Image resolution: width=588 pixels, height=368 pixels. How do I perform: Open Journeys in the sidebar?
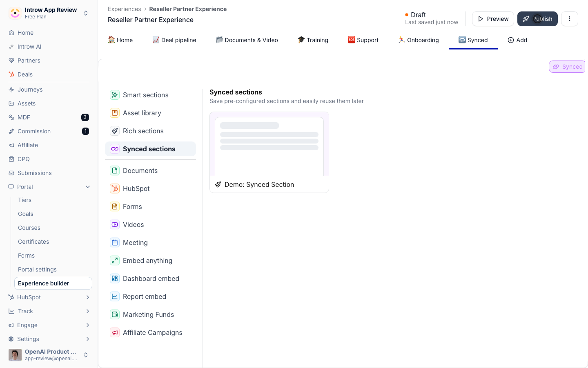(49, 90)
